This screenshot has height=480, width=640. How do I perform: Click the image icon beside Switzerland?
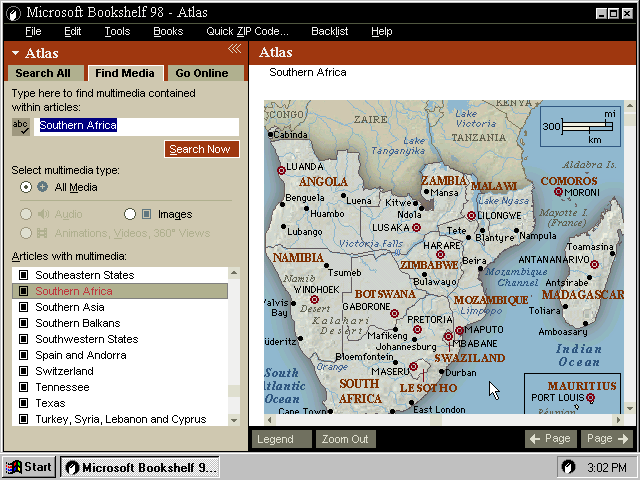pyautogui.click(x=24, y=371)
